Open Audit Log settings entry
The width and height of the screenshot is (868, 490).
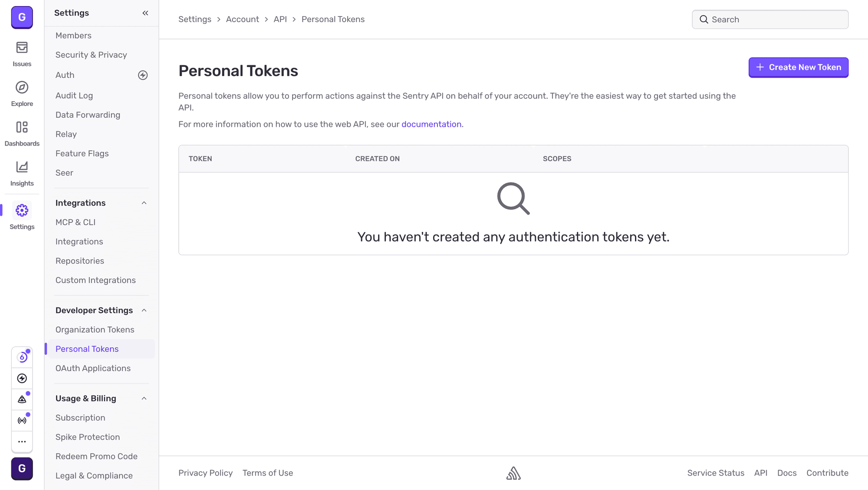[x=74, y=95]
